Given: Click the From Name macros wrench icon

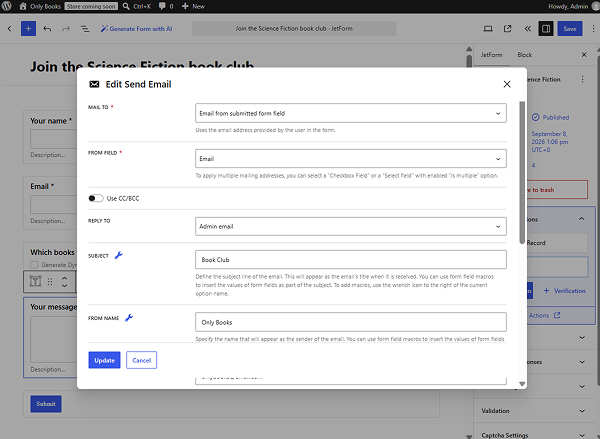Looking at the screenshot, I should (129, 318).
